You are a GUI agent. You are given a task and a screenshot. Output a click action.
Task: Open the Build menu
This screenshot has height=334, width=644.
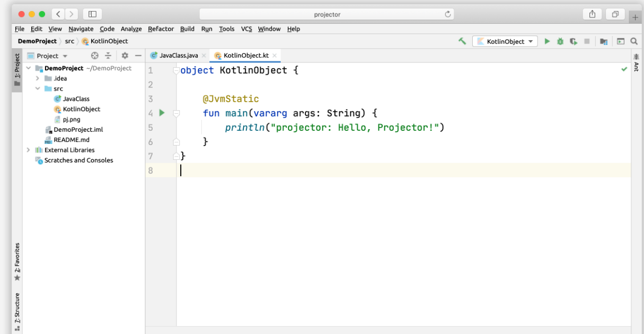click(x=187, y=29)
